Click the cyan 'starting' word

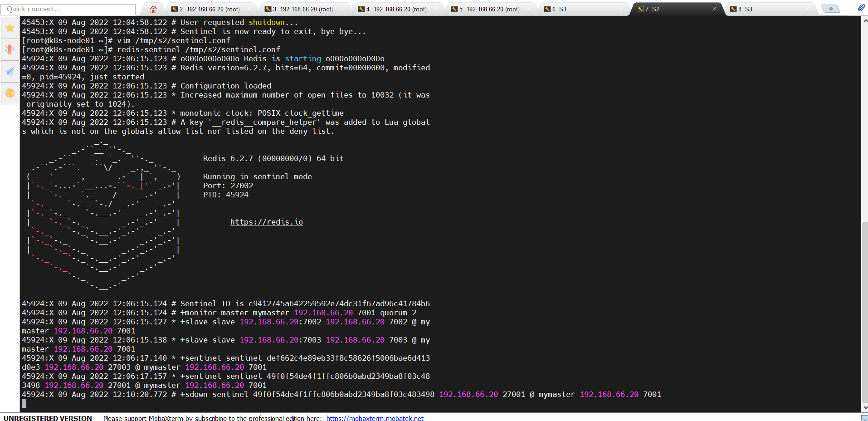pos(303,59)
